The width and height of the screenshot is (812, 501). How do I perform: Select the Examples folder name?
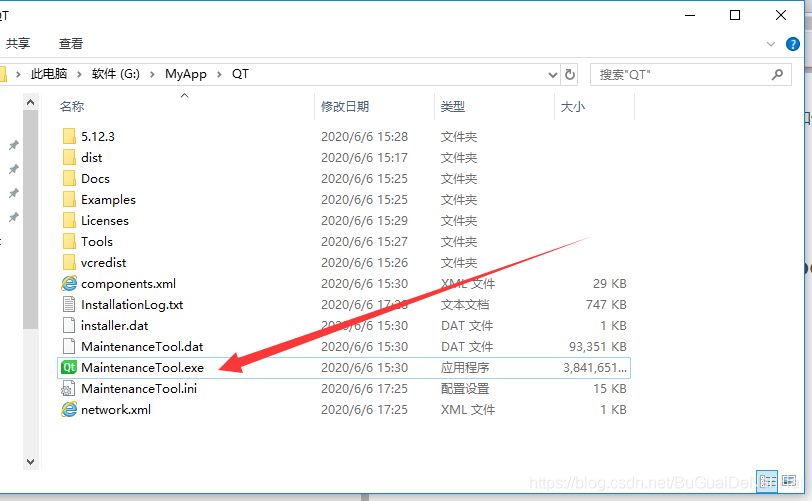[x=108, y=200]
